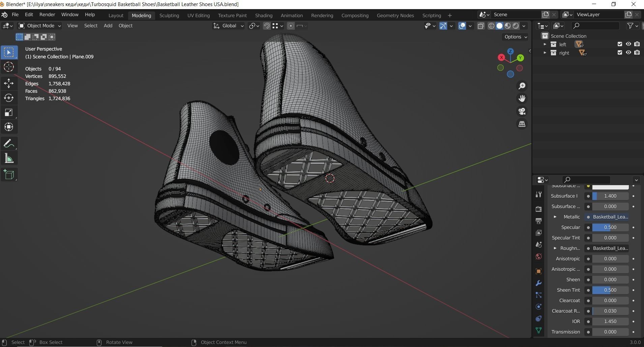Screen dimensions: 644x347
Task: Hide the left collection in viewport
Action: [x=628, y=44]
